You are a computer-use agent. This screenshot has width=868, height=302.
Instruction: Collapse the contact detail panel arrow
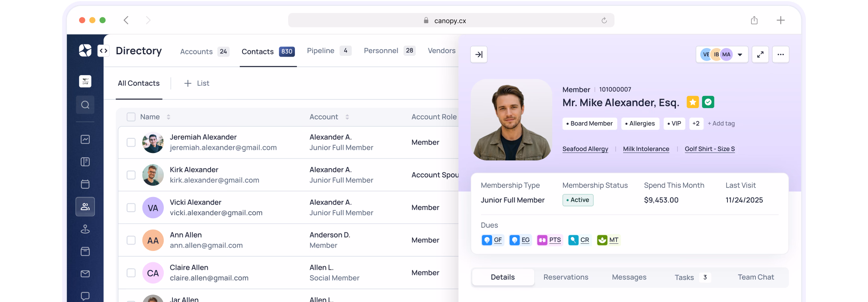click(479, 55)
